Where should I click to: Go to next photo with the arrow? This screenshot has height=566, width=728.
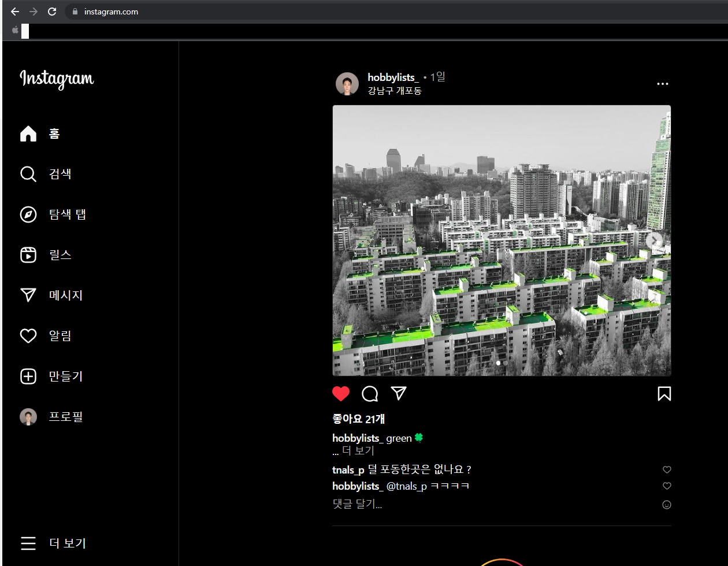tap(655, 241)
